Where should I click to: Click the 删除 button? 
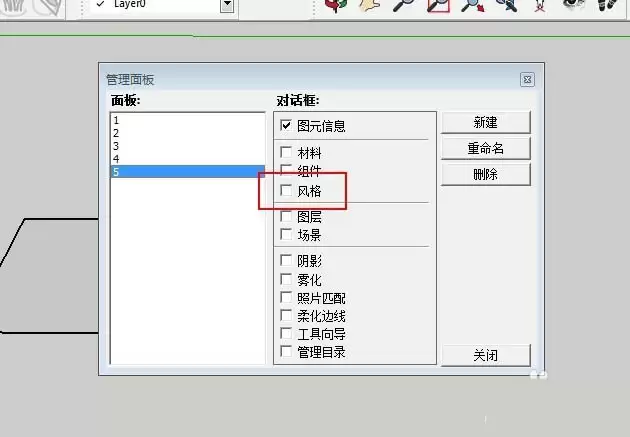[485, 174]
